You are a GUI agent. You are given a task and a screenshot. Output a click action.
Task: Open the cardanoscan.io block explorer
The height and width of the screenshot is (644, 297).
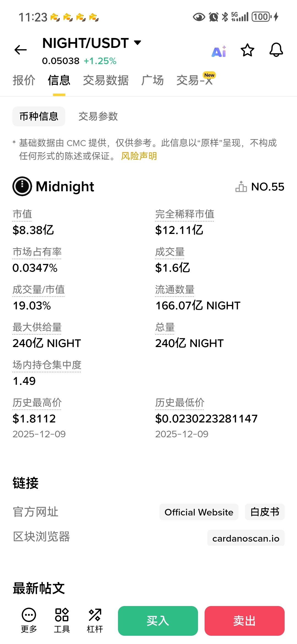point(246,538)
